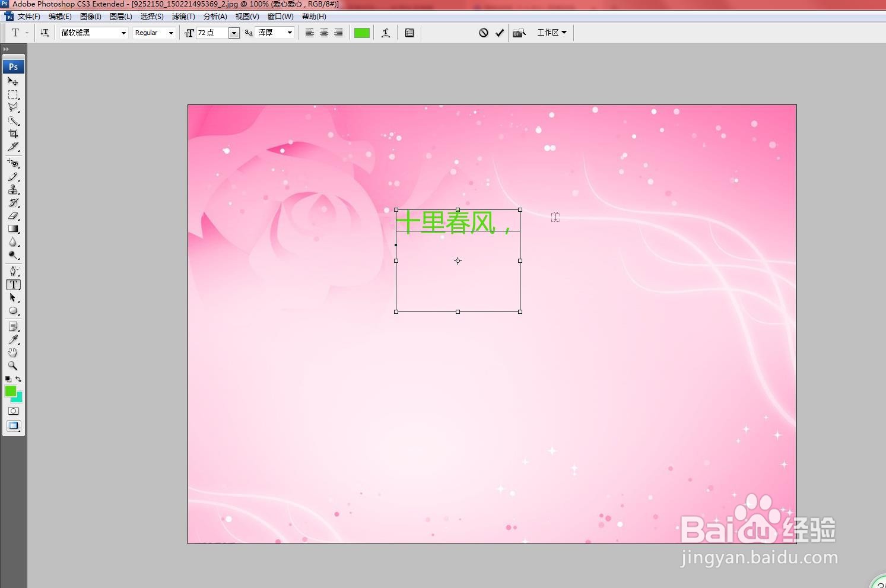The image size is (886, 588).
Task: Select the Magic Wand tool
Action: 13,120
